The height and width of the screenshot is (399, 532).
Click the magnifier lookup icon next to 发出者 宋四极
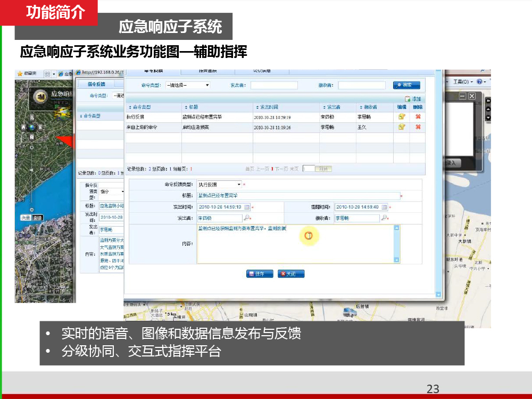[247, 218]
